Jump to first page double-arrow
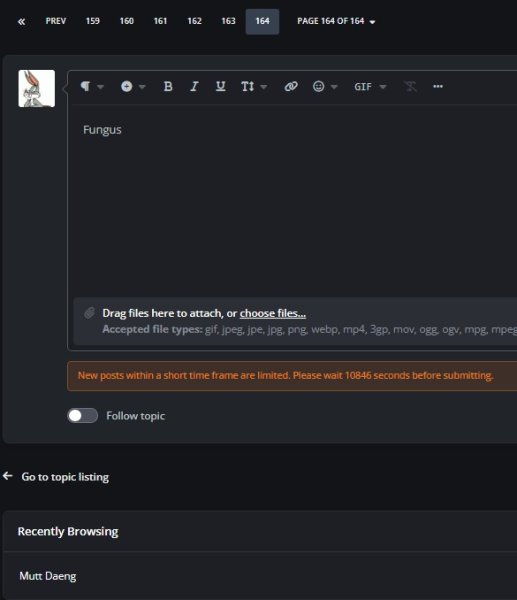 [21, 21]
